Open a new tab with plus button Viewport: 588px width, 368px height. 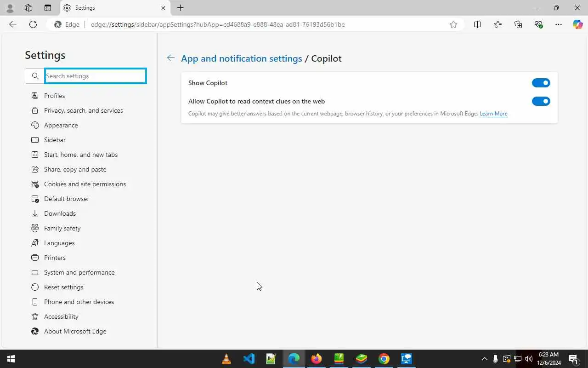(x=181, y=8)
